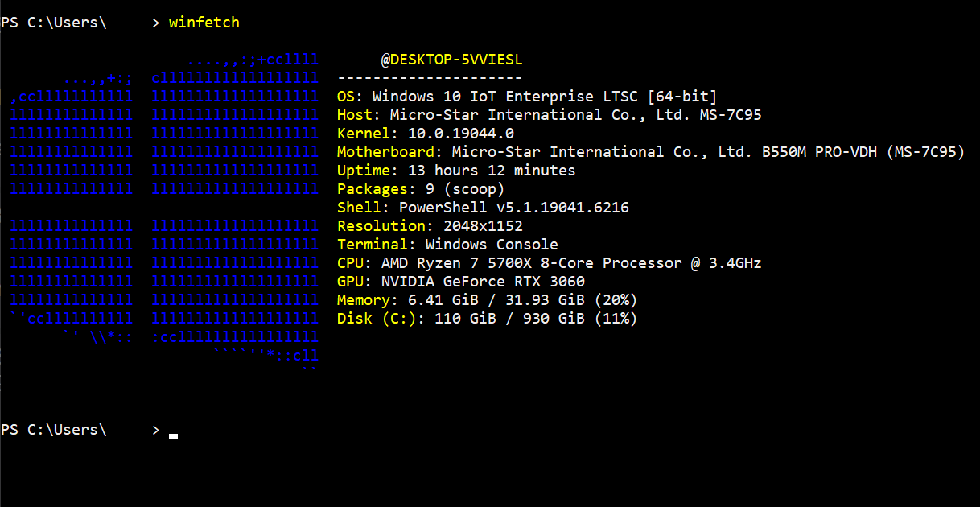
Task: Click the Kernel version 10.0.19044.0
Action: point(461,134)
